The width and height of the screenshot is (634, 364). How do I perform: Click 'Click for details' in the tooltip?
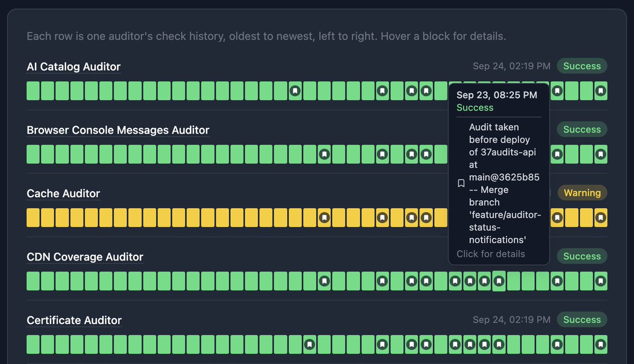(x=491, y=254)
